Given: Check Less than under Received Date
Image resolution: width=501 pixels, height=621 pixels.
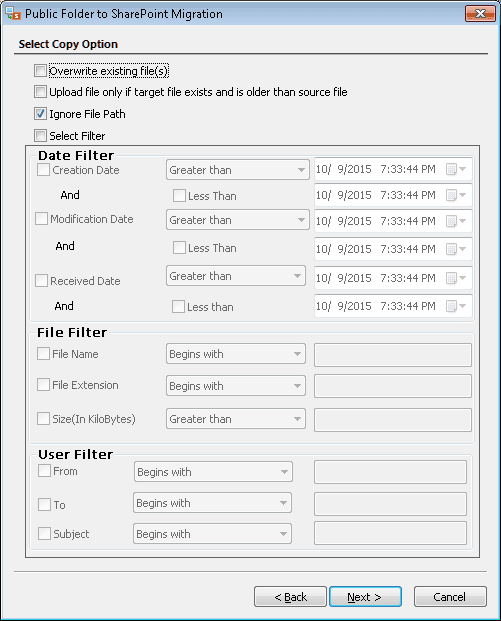Looking at the screenshot, I should point(178,307).
